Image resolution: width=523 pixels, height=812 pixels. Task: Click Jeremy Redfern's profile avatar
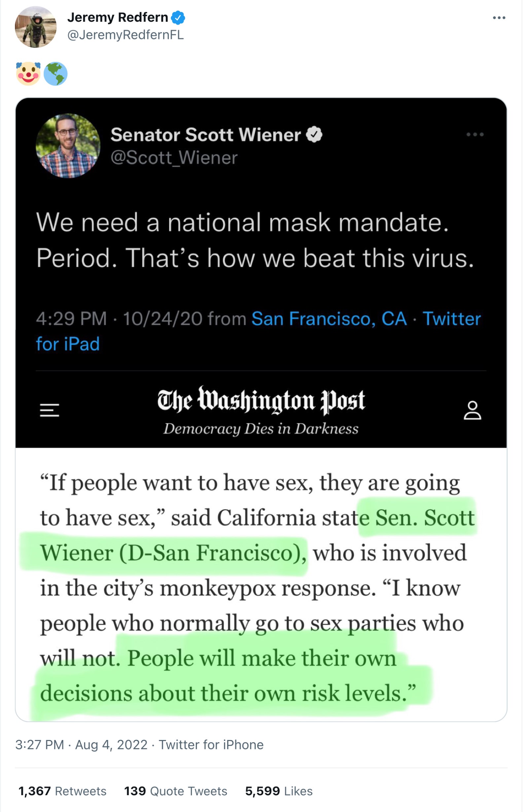tap(36, 27)
